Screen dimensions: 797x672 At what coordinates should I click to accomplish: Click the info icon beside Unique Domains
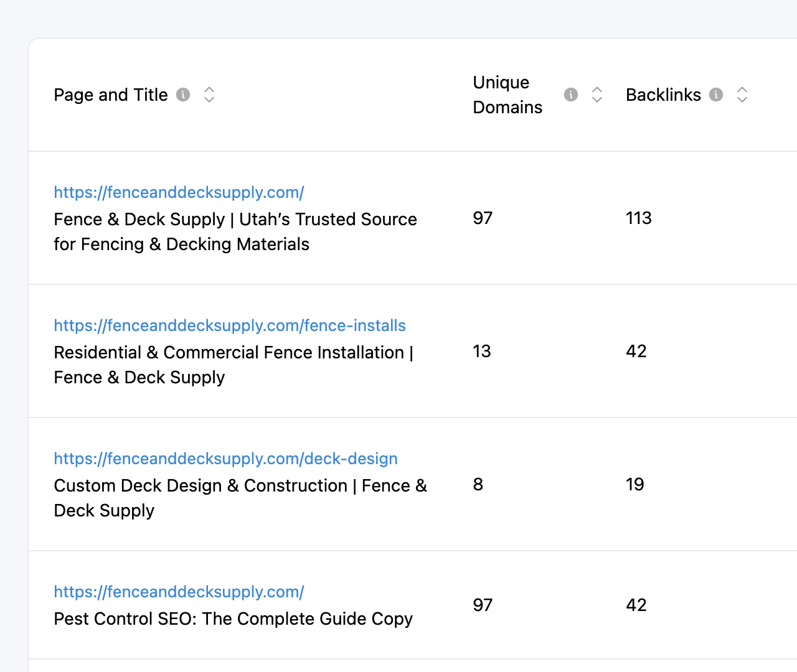[x=571, y=95]
